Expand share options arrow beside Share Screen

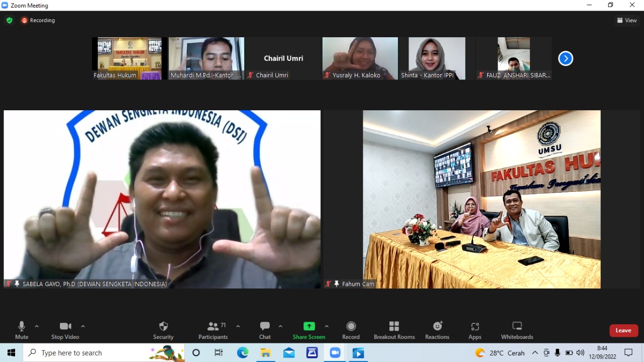tap(327, 326)
